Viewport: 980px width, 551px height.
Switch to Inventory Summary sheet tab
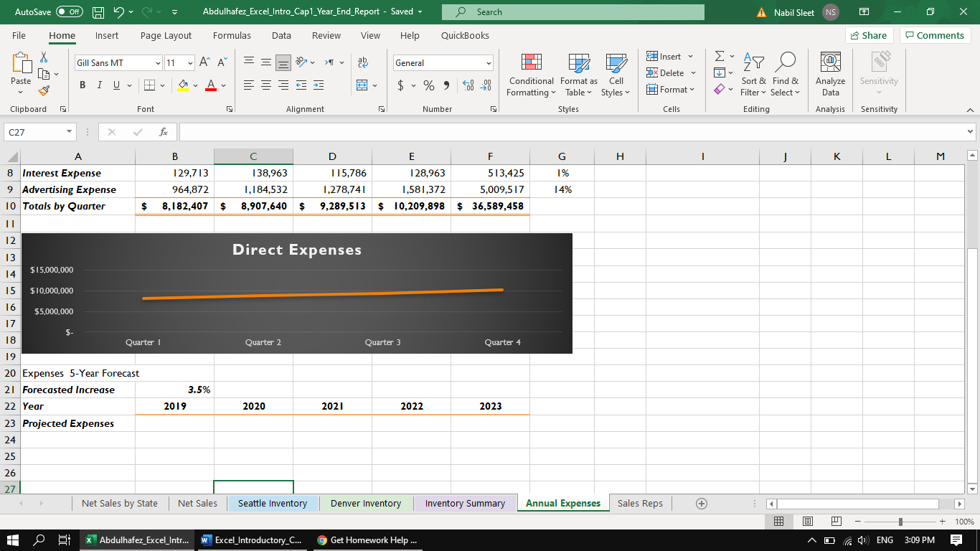pyautogui.click(x=465, y=504)
